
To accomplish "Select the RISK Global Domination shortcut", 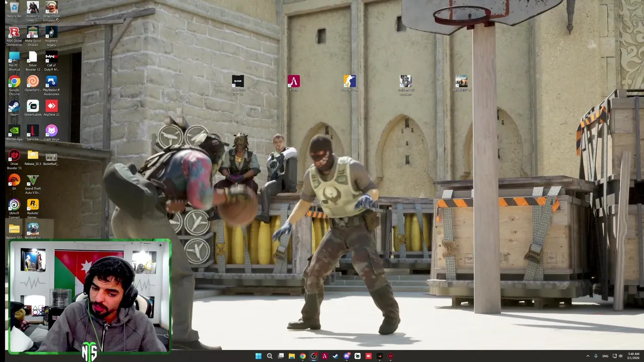I will point(14,36).
